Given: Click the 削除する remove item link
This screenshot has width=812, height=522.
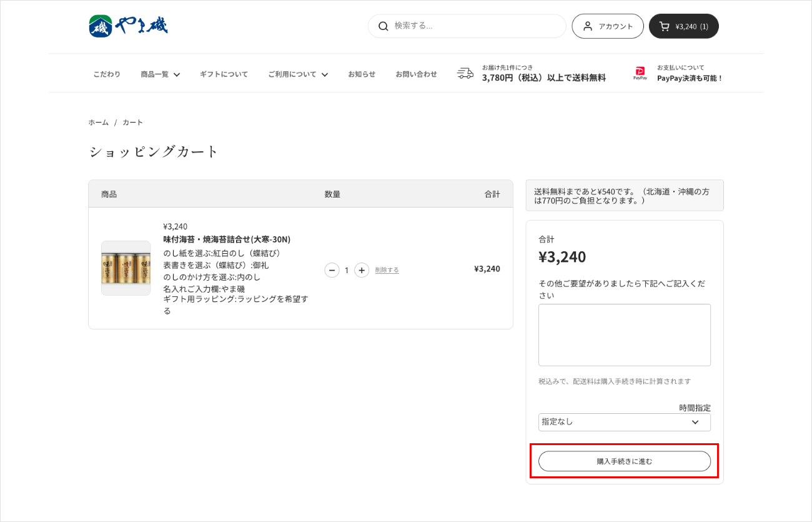Looking at the screenshot, I should [x=387, y=270].
